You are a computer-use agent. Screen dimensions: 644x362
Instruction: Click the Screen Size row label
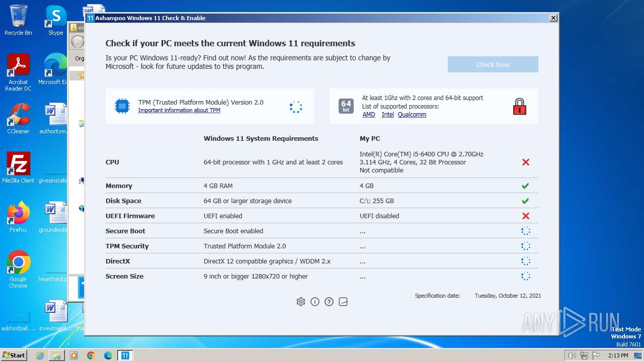124,276
